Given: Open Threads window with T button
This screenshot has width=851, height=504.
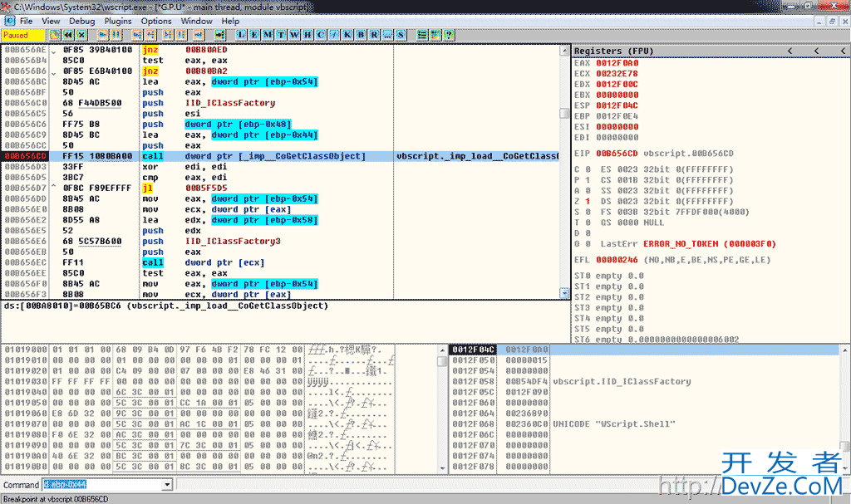Looking at the screenshot, I should (x=281, y=35).
